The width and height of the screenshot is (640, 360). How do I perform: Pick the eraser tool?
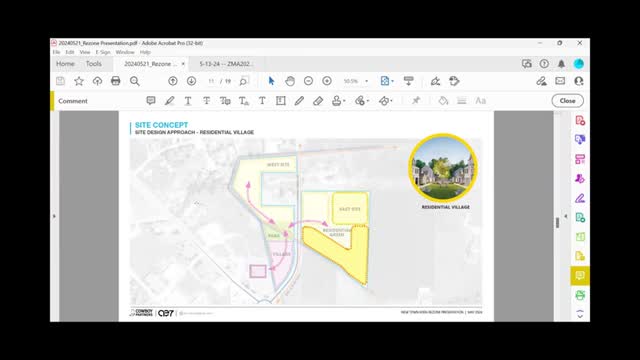pos(318,100)
